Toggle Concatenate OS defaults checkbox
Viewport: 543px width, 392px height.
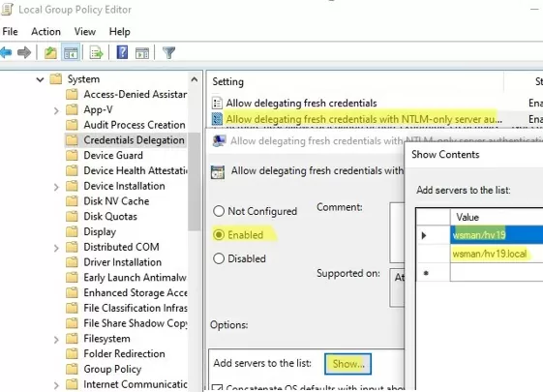pyautogui.click(x=217, y=388)
